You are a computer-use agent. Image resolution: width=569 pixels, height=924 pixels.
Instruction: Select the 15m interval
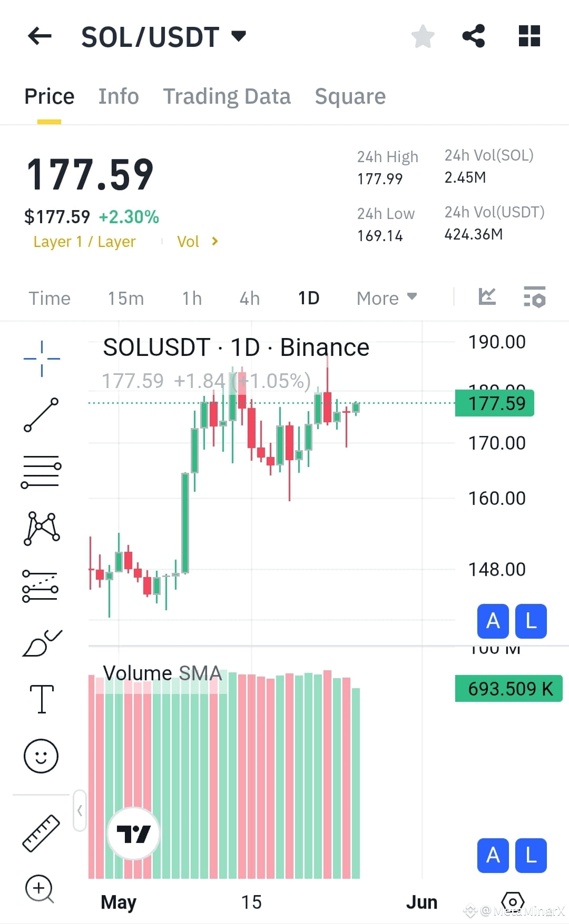tap(125, 299)
